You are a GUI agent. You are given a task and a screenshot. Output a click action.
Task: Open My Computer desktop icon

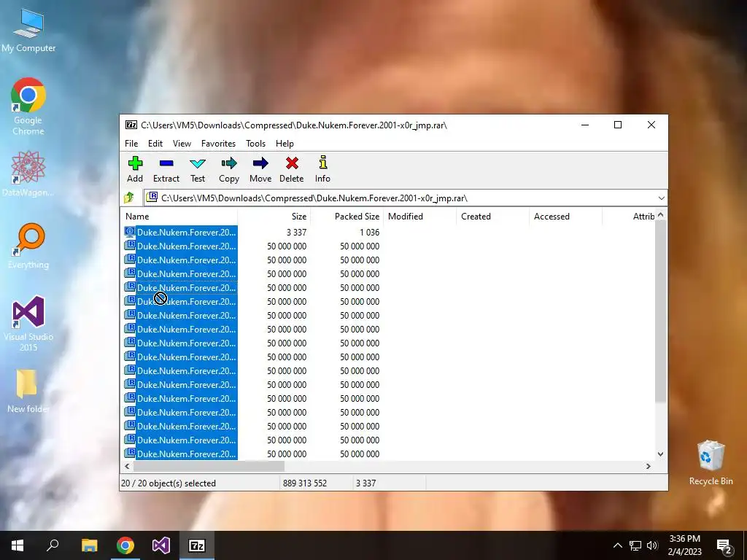pyautogui.click(x=28, y=31)
